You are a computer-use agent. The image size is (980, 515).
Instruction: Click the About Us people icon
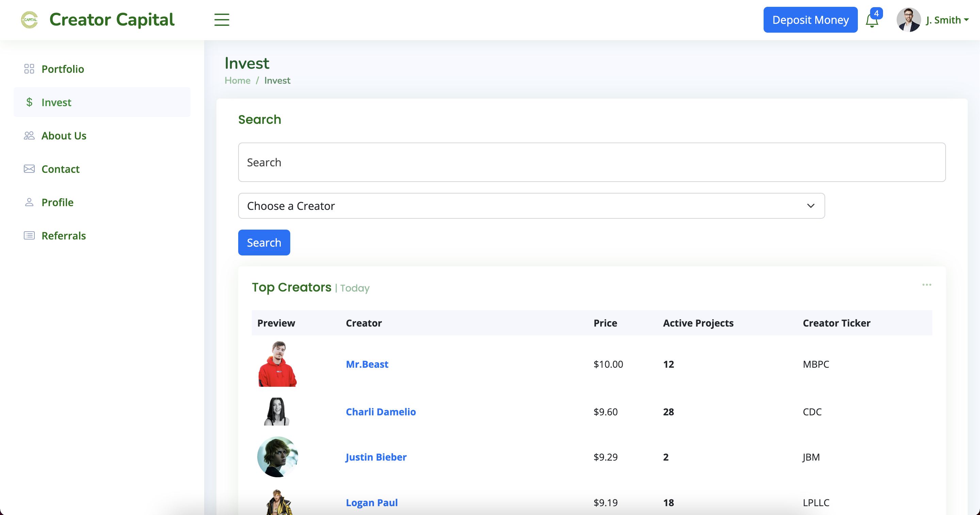[29, 136]
